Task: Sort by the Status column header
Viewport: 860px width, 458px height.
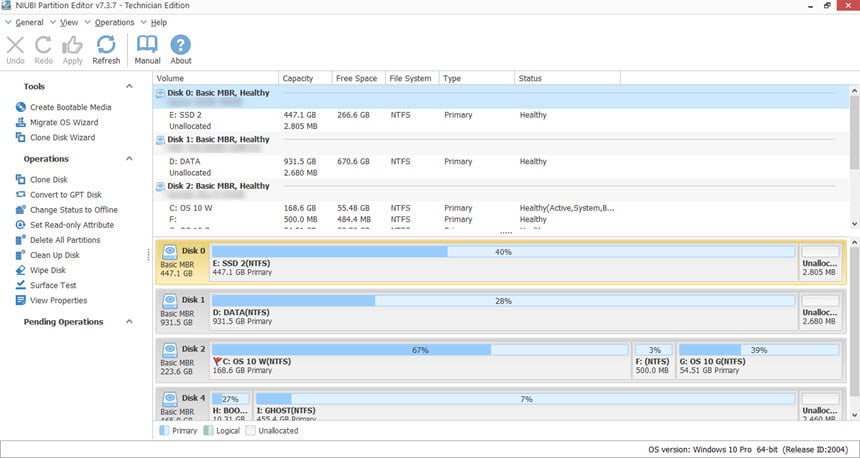Action: (567, 78)
